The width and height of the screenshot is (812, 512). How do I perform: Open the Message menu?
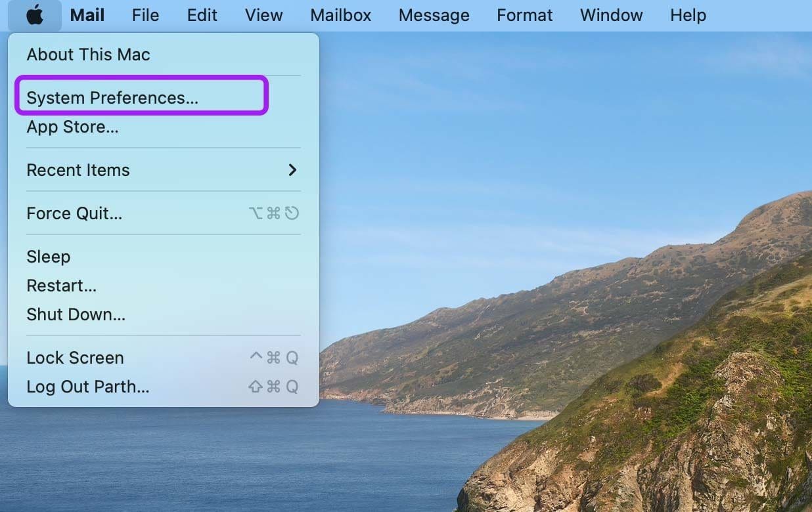coord(434,15)
